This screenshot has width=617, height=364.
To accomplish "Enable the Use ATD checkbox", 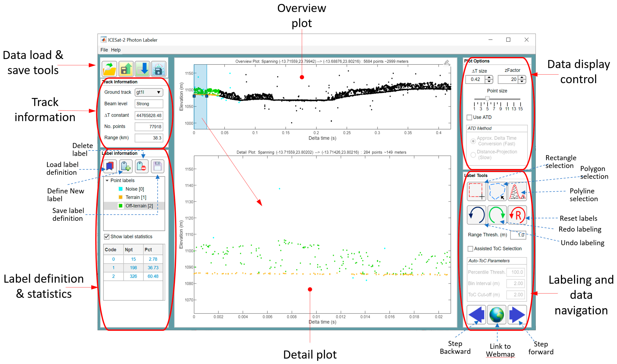I will coord(469,117).
